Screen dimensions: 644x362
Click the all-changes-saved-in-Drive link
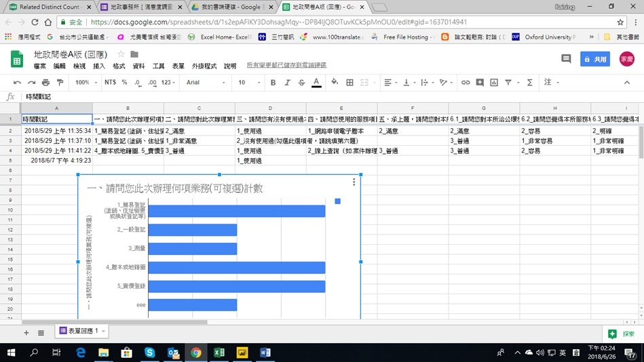(x=286, y=65)
